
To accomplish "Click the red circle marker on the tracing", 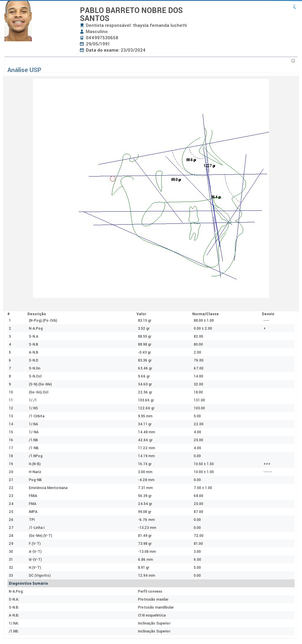I will click(113, 179).
